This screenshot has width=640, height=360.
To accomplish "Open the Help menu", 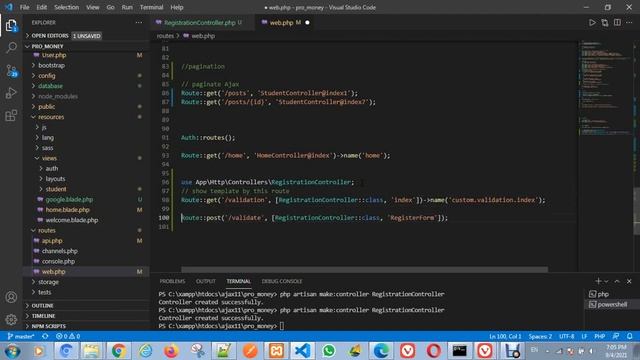I will click(x=177, y=7).
